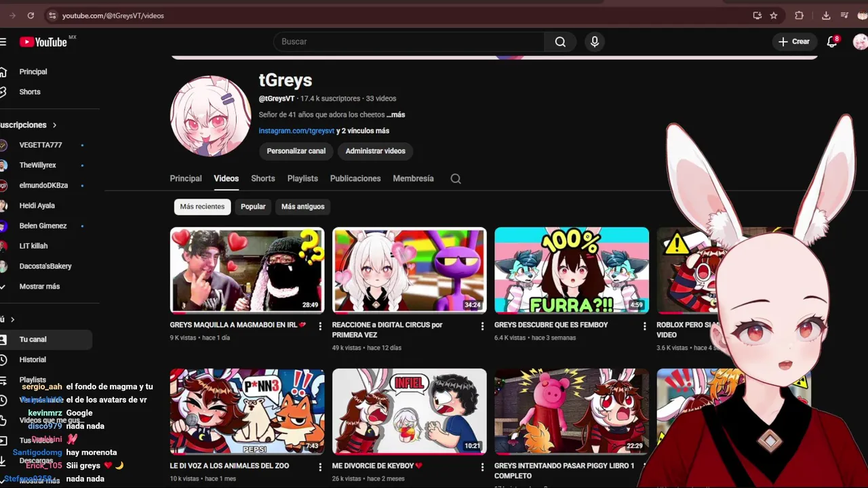Open the Belen Gimenez subscription
Viewport: 868px width, 488px height.
(42, 226)
